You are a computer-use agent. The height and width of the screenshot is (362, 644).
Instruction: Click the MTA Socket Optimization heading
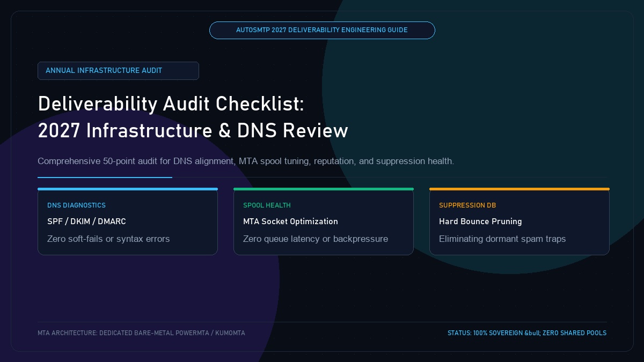(x=290, y=221)
